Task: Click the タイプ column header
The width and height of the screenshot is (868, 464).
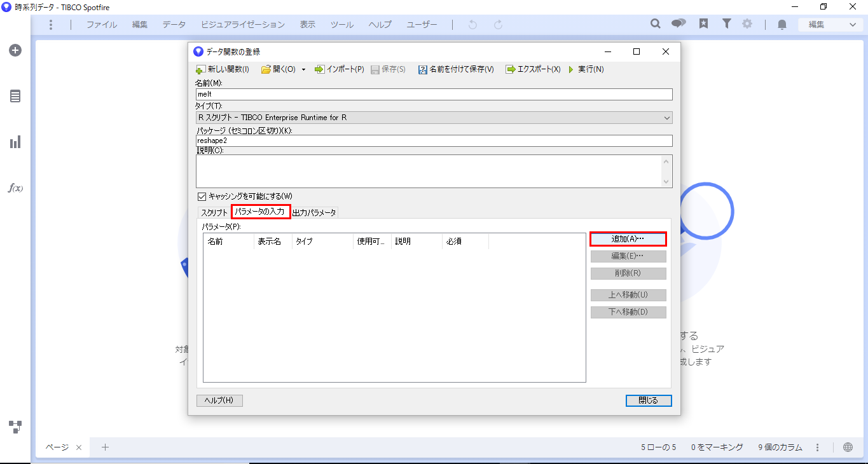Action: point(322,242)
